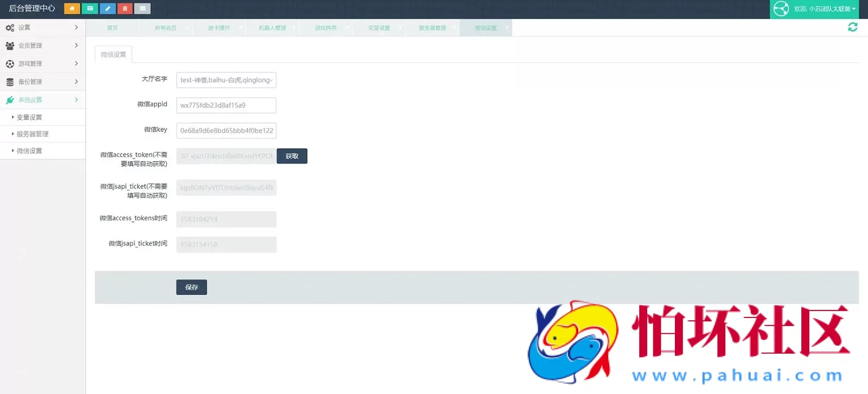Click the 大厅名字 input field
The width and height of the screenshot is (868, 394).
(x=226, y=80)
